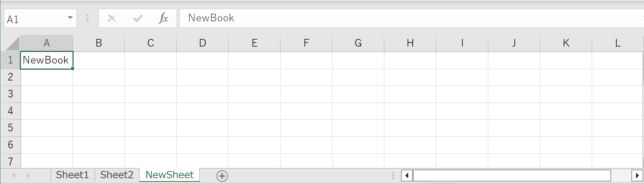Viewport: 644px width, 184px height.
Task: Select row 4 header
Action: [10, 111]
